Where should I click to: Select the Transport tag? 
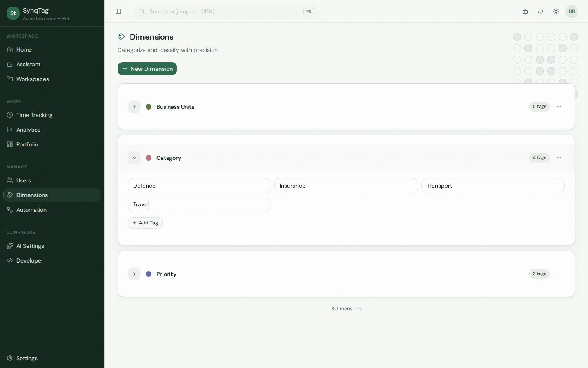(493, 186)
